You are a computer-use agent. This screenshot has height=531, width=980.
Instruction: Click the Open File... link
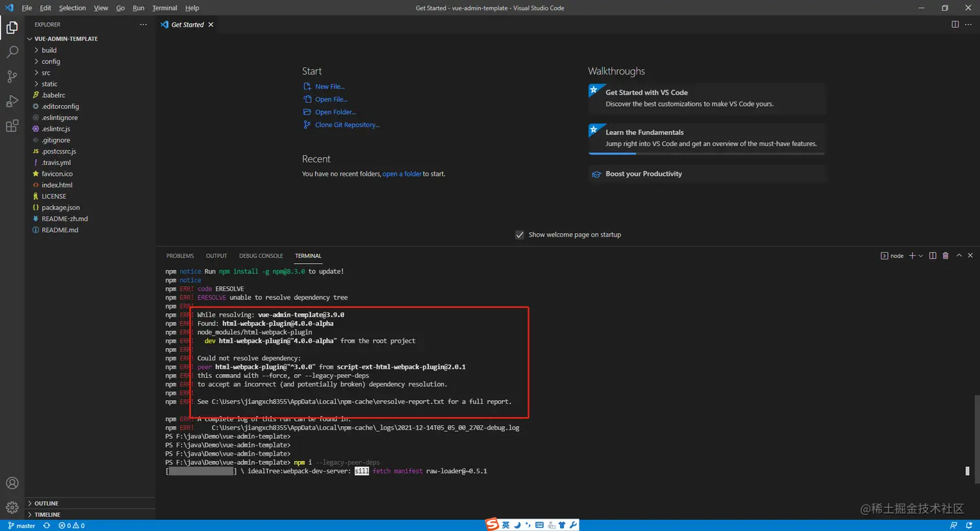[x=331, y=99]
